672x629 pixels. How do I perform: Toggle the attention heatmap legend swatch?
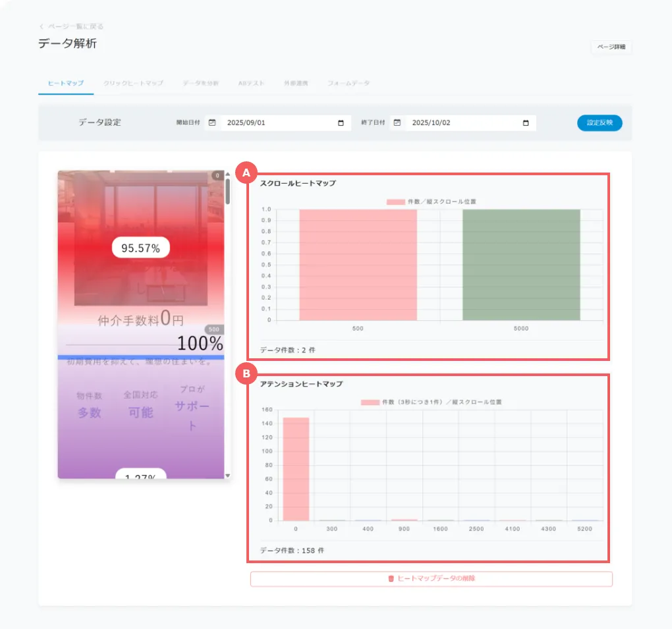pos(370,402)
